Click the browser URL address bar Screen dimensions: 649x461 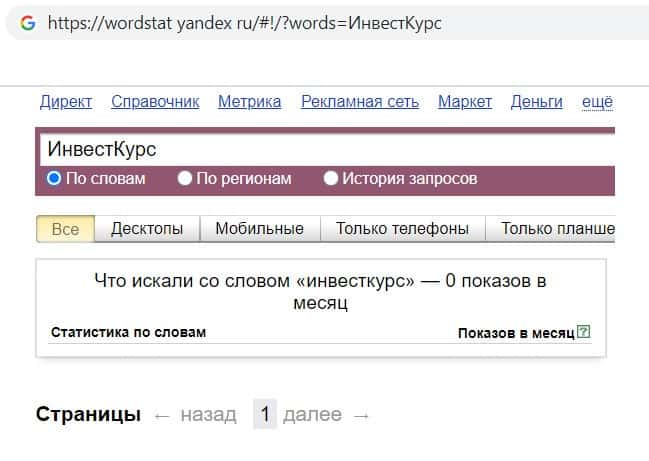[300, 22]
